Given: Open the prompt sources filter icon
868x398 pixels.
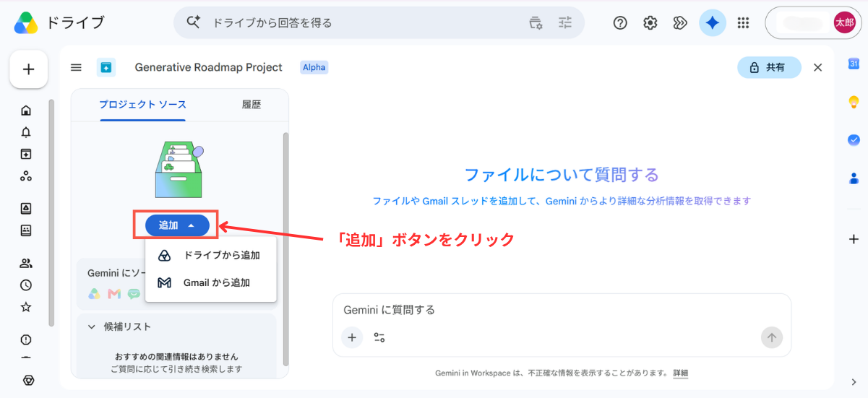Looking at the screenshot, I should point(379,337).
